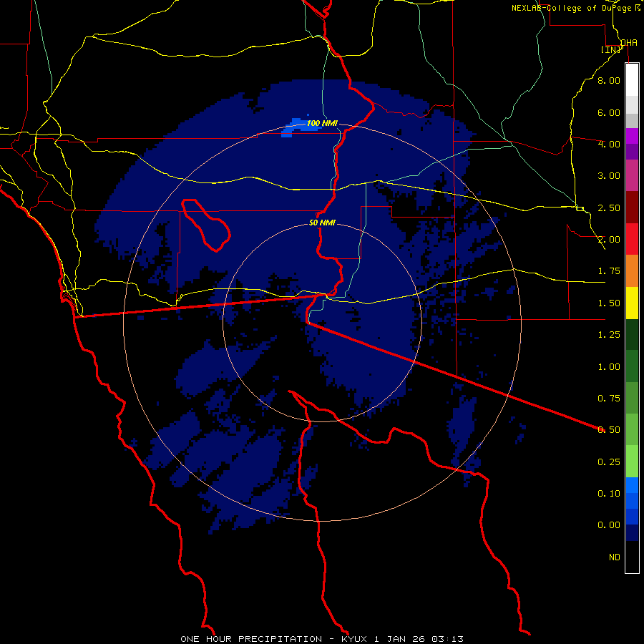Click the [IN] units label

tap(611, 49)
